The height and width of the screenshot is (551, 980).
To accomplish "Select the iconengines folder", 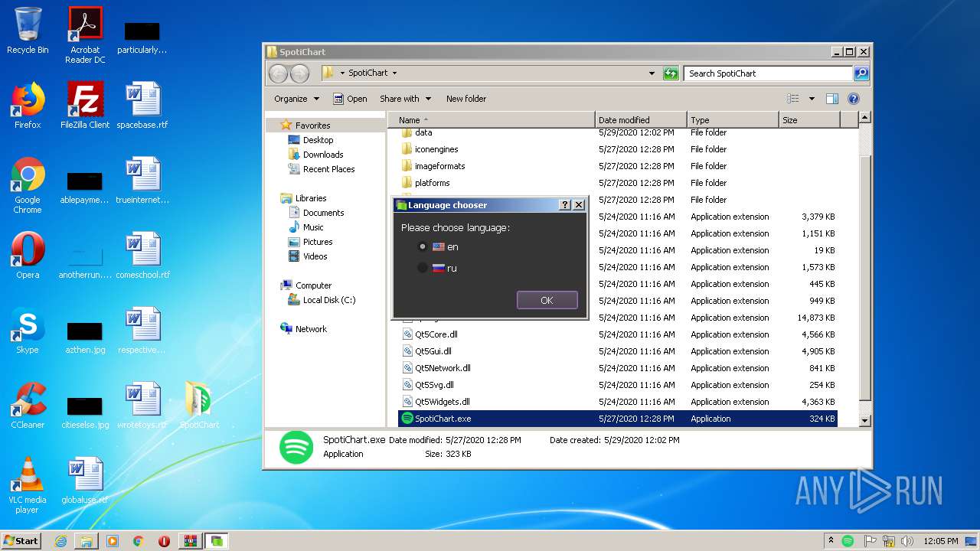I will [436, 149].
